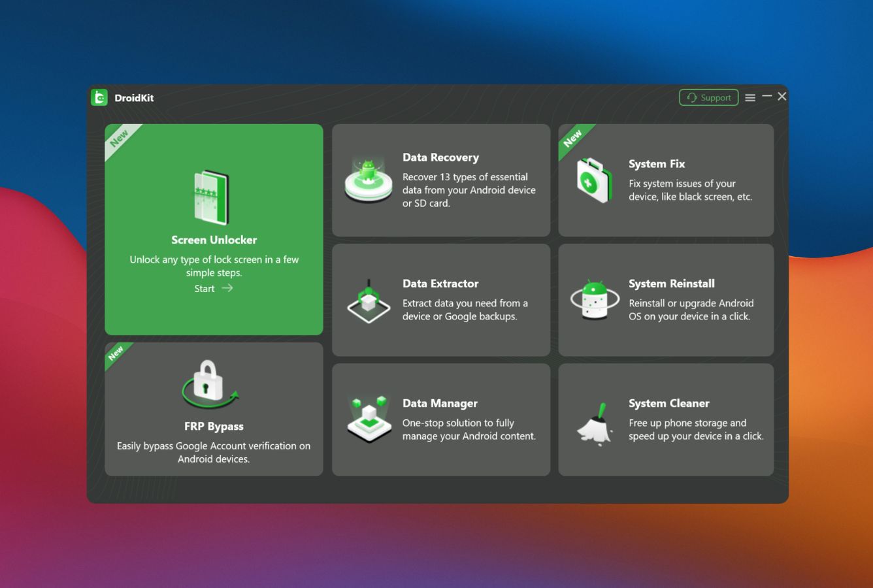Click 'Extract data you need' description
The width and height of the screenshot is (873, 588).
pos(465,310)
